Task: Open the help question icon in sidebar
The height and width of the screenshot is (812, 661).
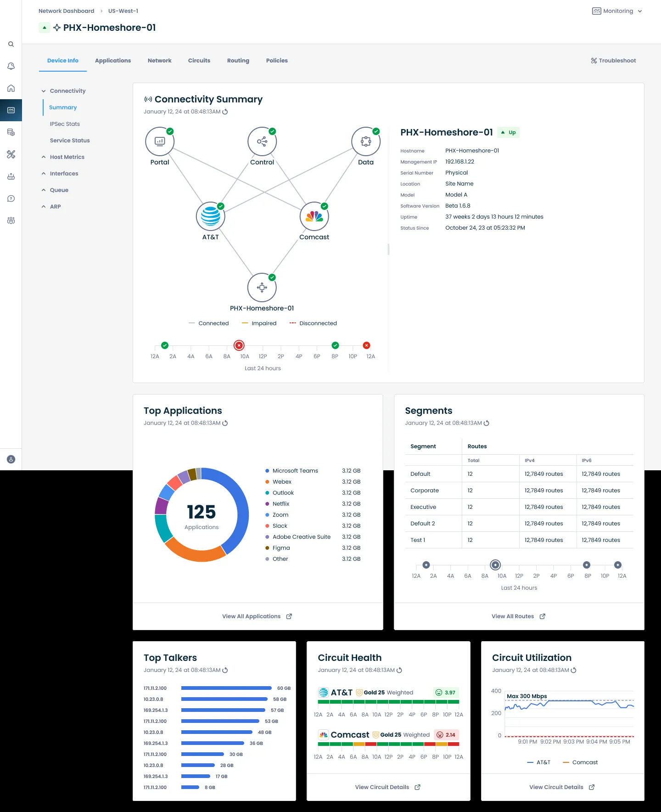Action: [11, 198]
